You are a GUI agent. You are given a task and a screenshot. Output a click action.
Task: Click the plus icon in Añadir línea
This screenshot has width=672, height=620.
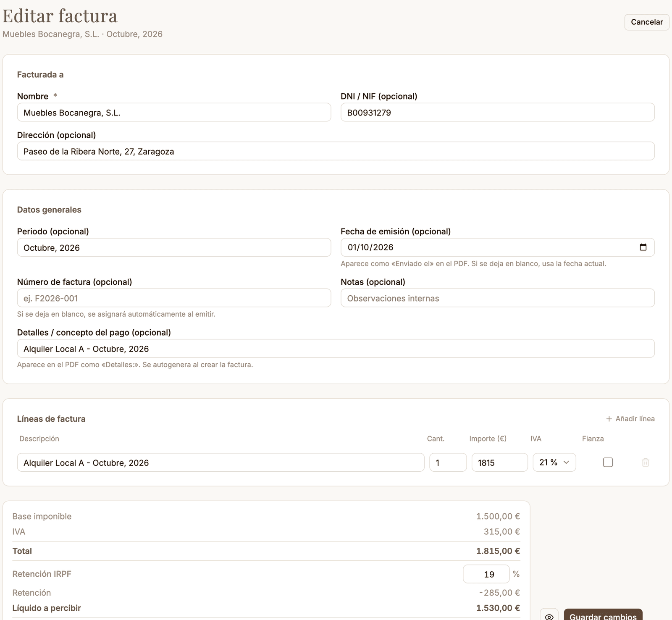609,419
